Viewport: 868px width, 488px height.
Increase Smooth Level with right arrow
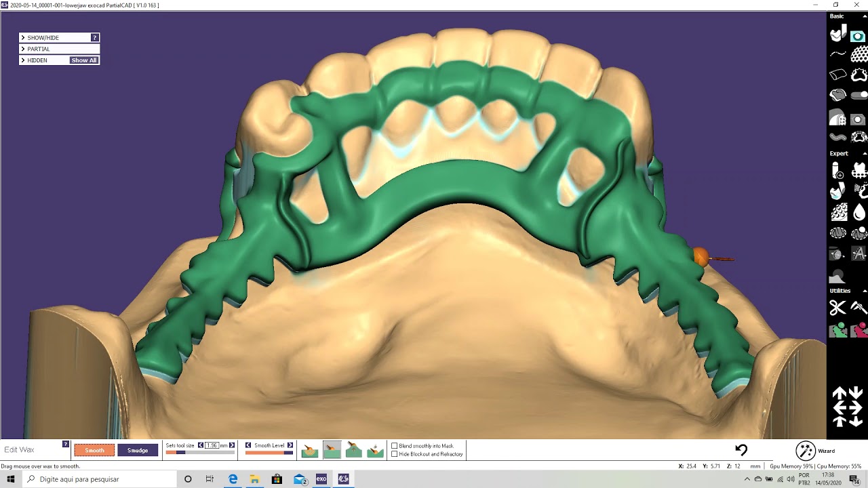[x=290, y=445]
